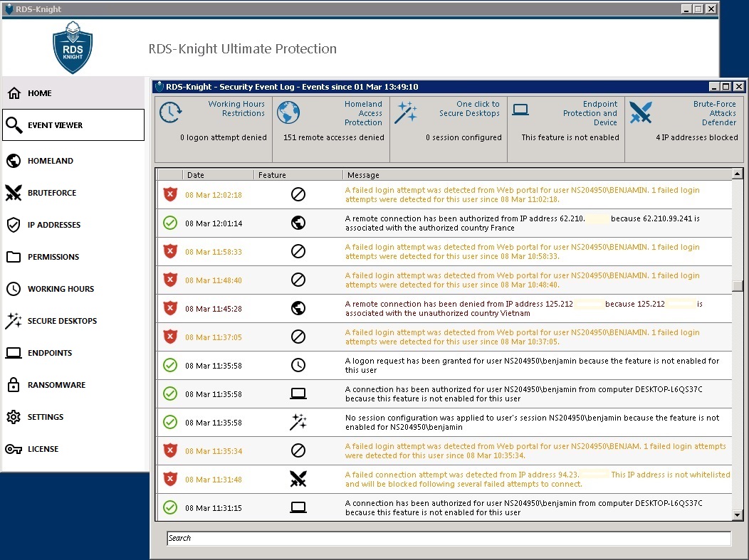This screenshot has width=749, height=560.
Task: Select the '08 Mar 11:37:05' date cell
Action: (x=214, y=337)
